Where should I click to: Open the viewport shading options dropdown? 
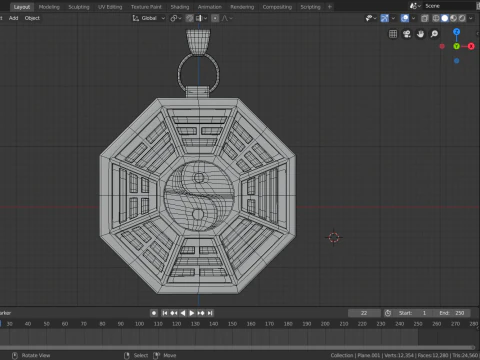point(471,18)
